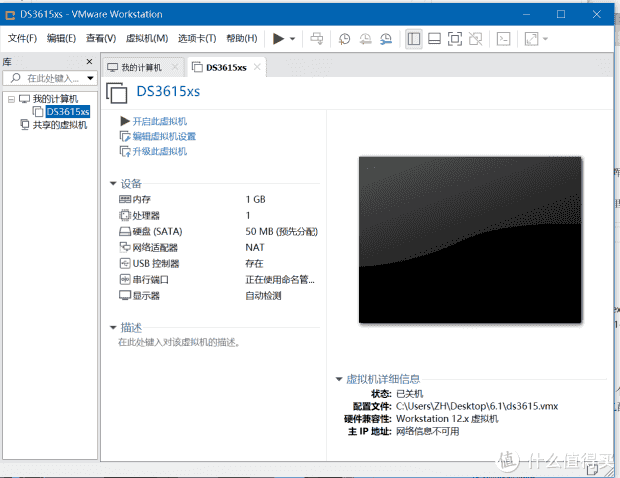The width and height of the screenshot is (620, 478).
Task: Click the USB controller icon
Action: (x=125, y=263)
